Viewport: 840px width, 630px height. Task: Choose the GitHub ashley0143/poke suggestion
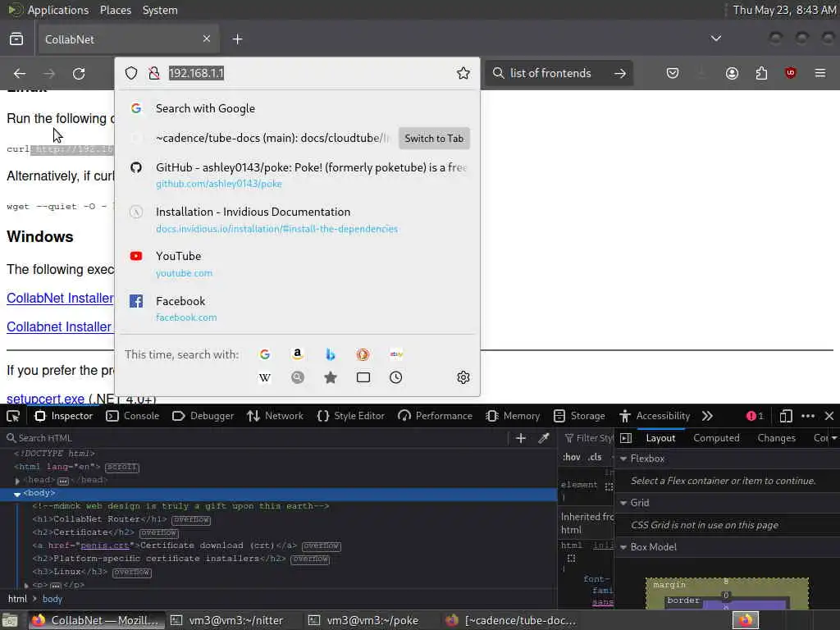coord(297,176)
